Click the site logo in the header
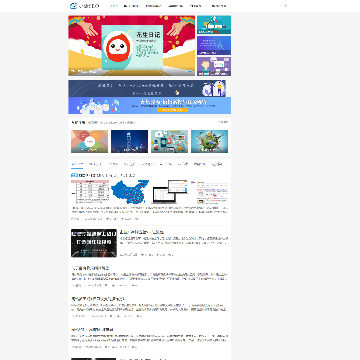This screenshot has height=360, width=360. tap(84, 6)
